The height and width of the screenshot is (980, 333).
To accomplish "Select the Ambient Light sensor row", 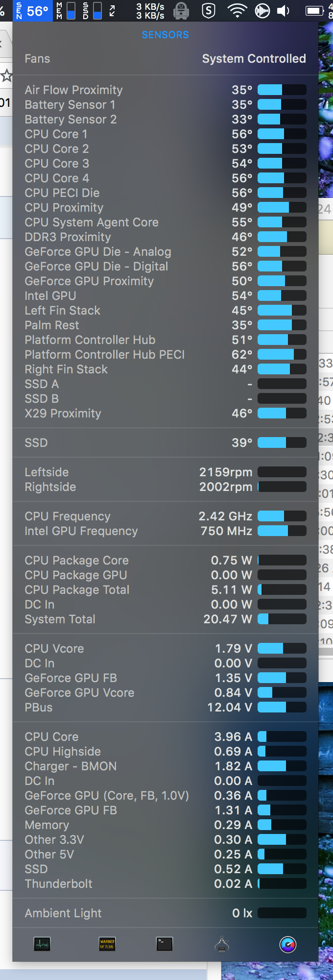I will point(166,913).
